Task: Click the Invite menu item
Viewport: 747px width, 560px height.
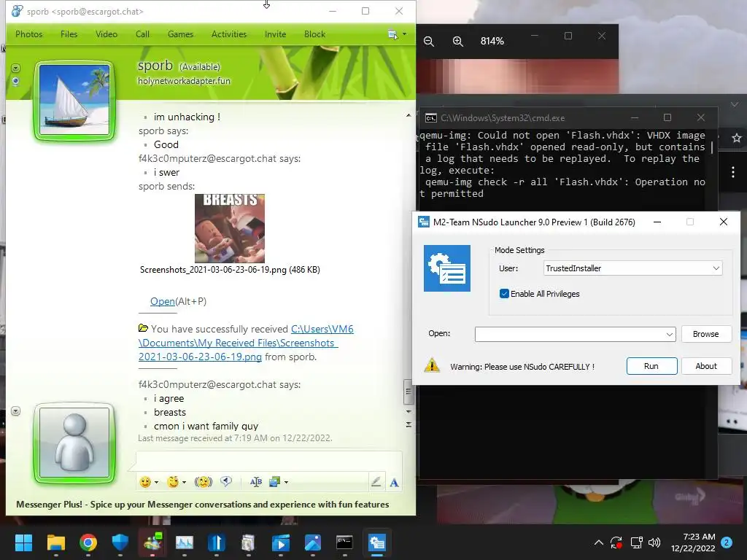Action: tap(275, 34)
